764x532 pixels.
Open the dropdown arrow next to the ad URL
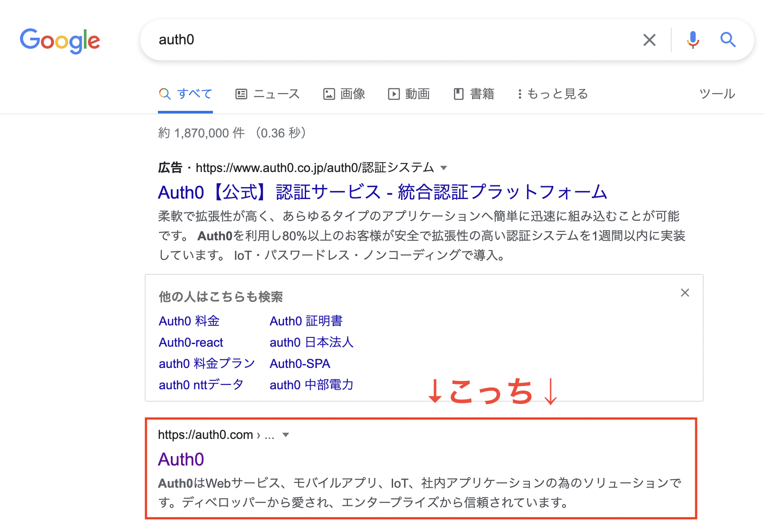click(443, 168)
